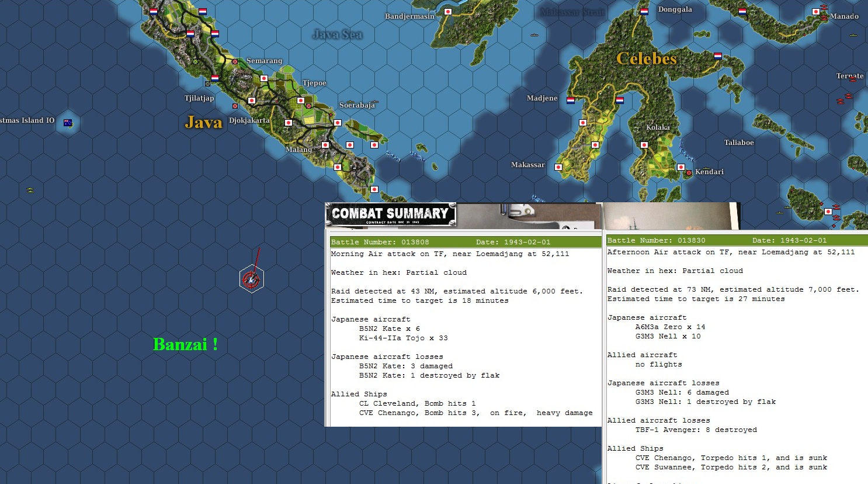Screen dimensions: 868x484
Task: Click the Combat Summary title banner
Action: tap(390, 215)
